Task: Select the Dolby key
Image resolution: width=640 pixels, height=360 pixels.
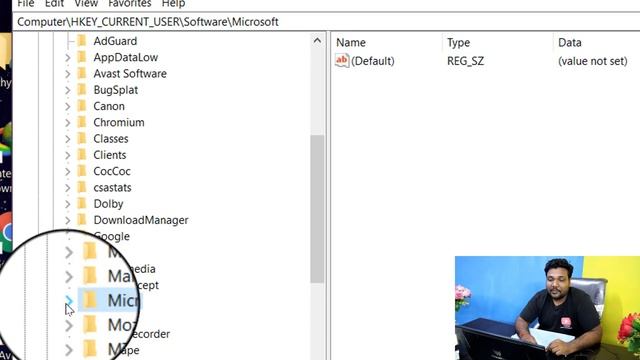Action: 108,204
